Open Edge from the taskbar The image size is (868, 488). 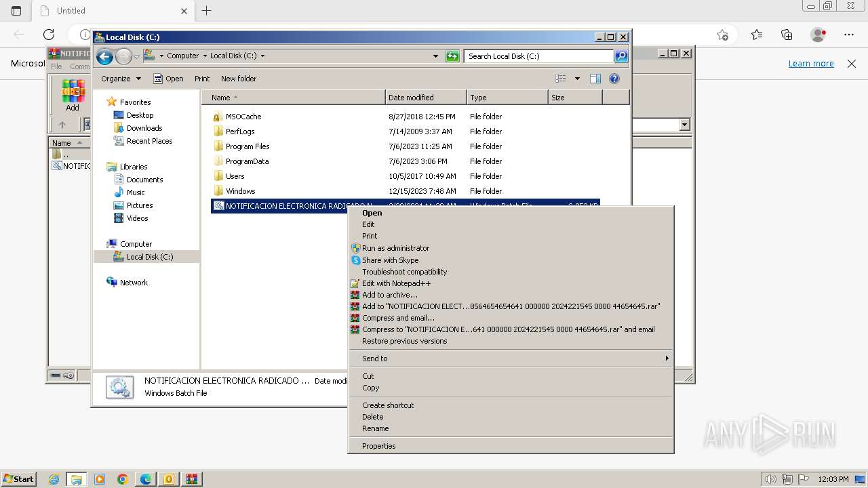pyautogui.click(x=146, y=479)
